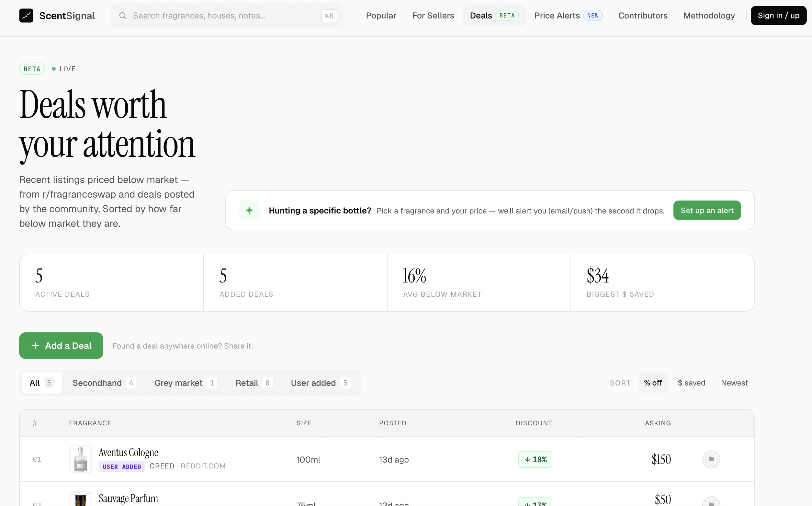Click Set up an alert
812x506 pixels.
pyautogui.click(x=707, y=210)
